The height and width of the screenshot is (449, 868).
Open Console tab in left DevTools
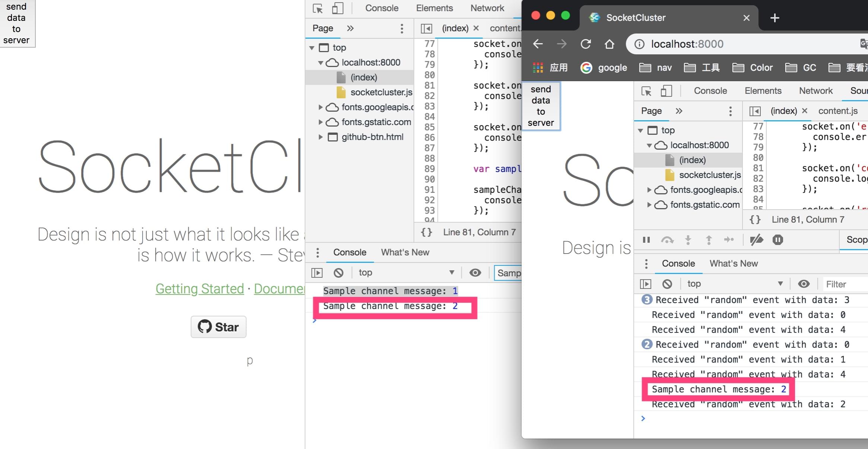382,8
